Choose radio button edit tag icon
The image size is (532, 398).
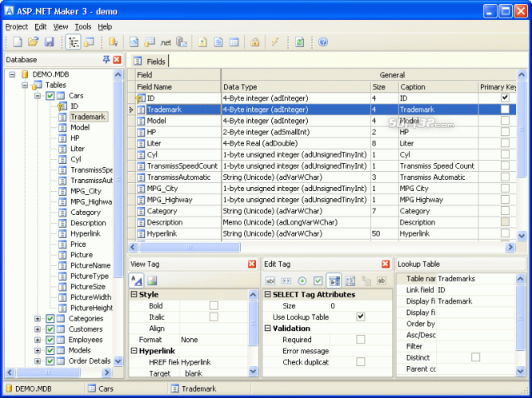(302, 281)
